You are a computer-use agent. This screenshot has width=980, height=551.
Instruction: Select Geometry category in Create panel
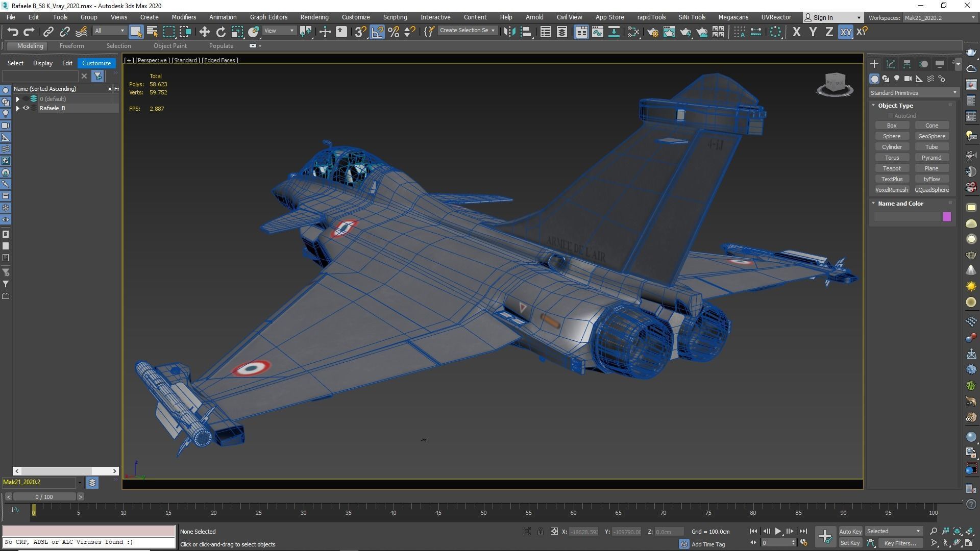coord(875,79)
